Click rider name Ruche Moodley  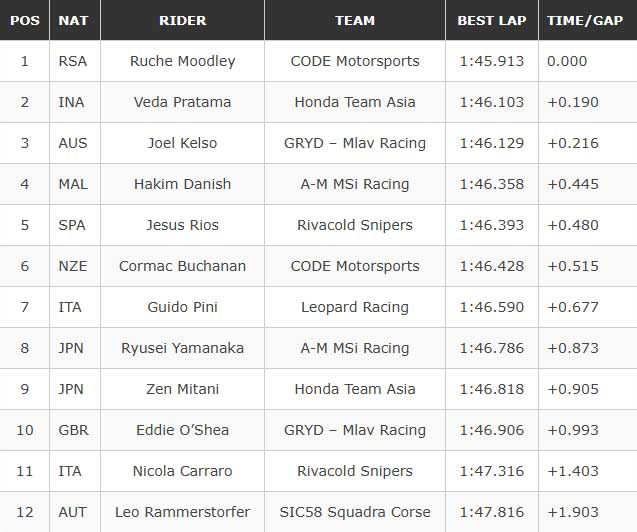182,61
